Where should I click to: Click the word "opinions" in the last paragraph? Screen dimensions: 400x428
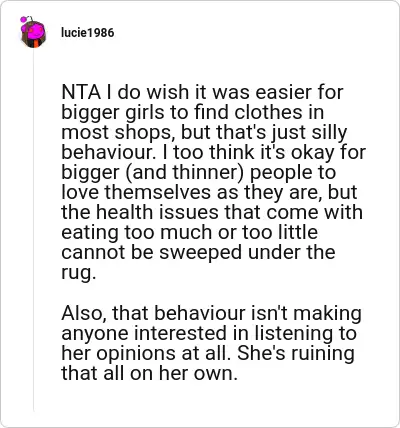(136, 354)
